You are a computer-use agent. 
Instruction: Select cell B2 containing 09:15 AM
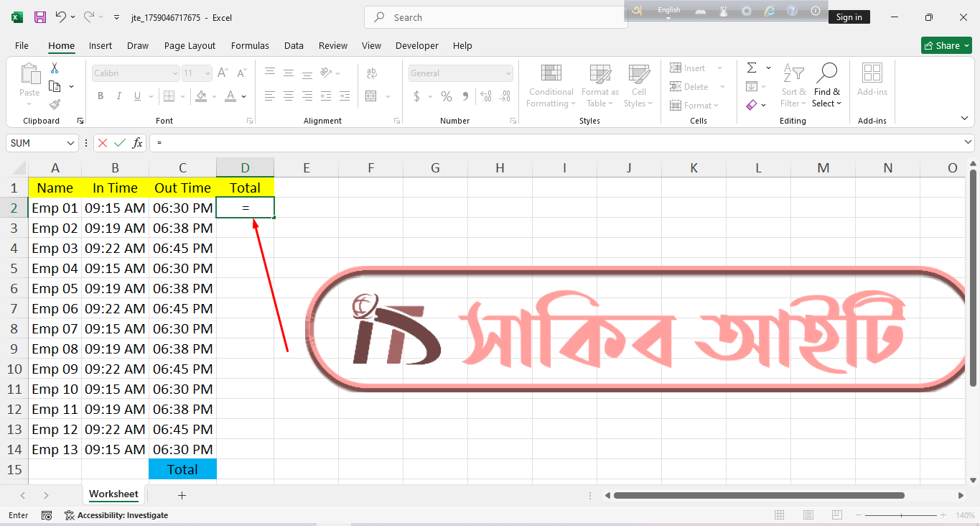tap(115, 208)
